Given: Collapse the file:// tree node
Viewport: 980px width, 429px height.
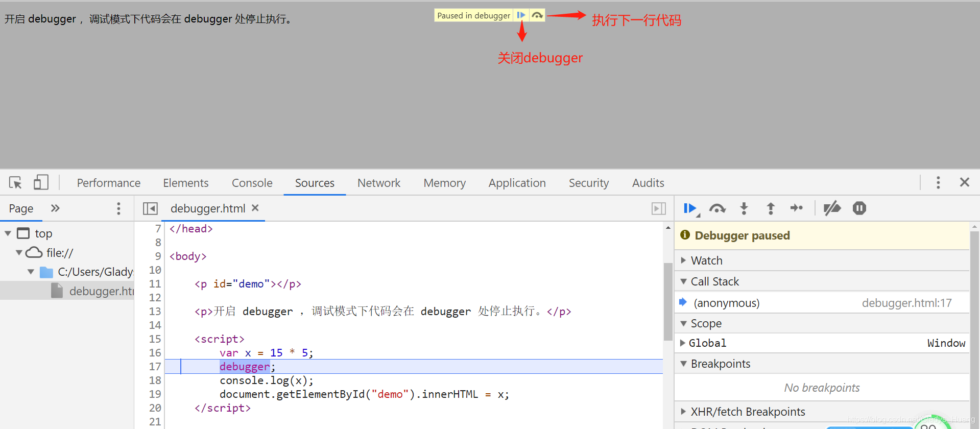Looking at the screenshot, I should coord(19,252).
